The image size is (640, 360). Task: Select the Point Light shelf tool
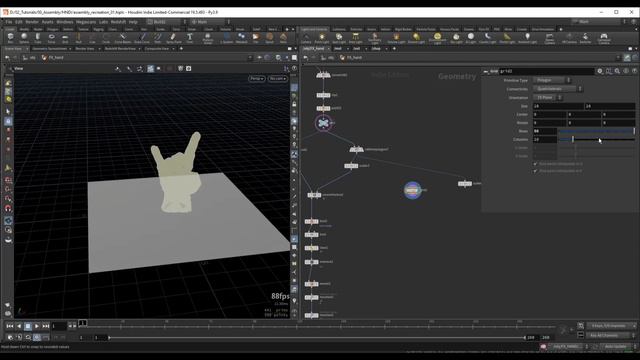[x=322, y=38]
